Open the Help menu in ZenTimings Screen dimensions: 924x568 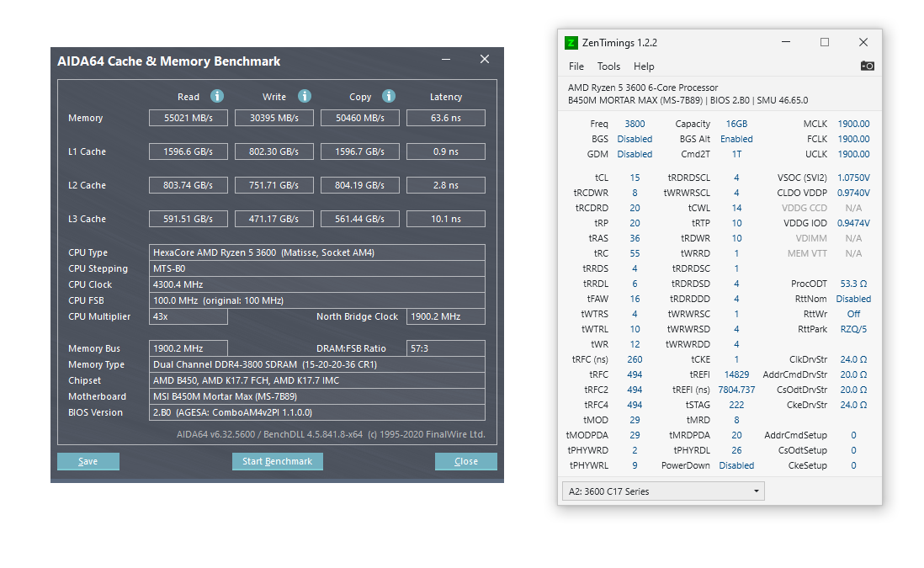[x=644, y=66]
